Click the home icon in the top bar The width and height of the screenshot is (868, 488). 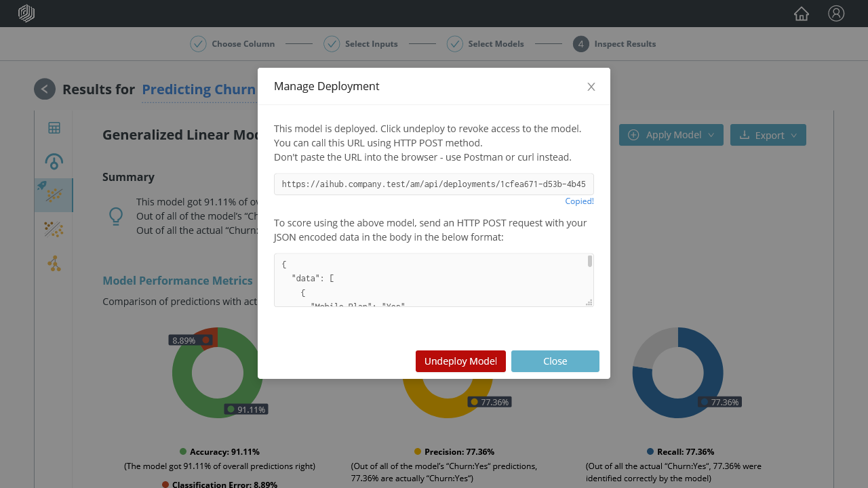(802, 14)
